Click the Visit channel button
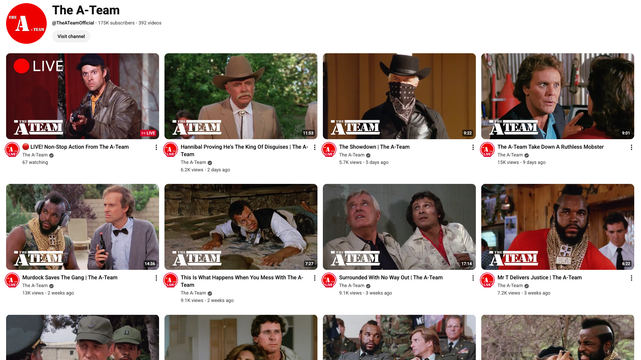 tap(71, 36)
